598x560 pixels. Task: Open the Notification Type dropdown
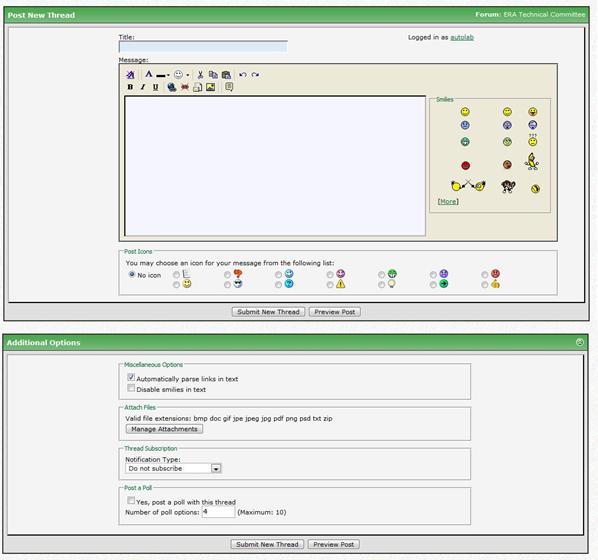tap(174, 468)
